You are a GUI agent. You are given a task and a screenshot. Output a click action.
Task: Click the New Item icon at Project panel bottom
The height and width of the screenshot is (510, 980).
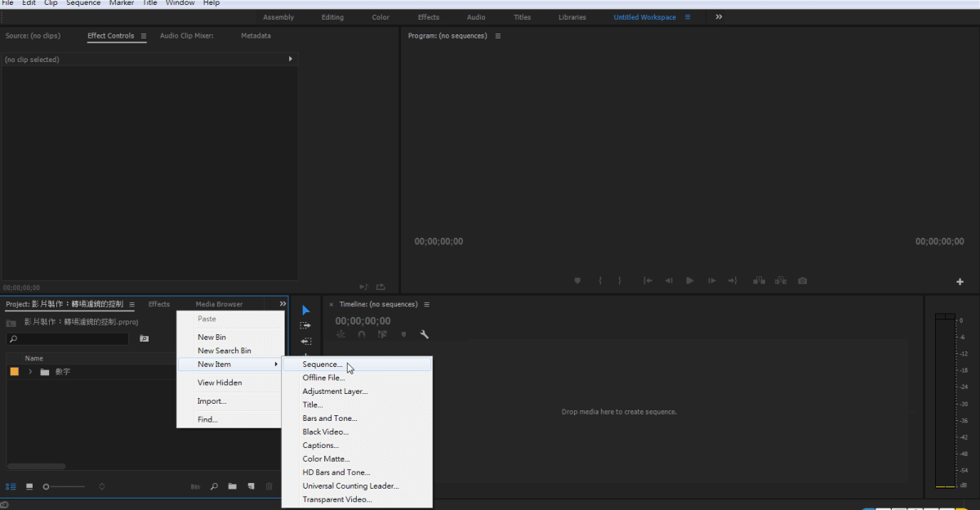point(252,486)
